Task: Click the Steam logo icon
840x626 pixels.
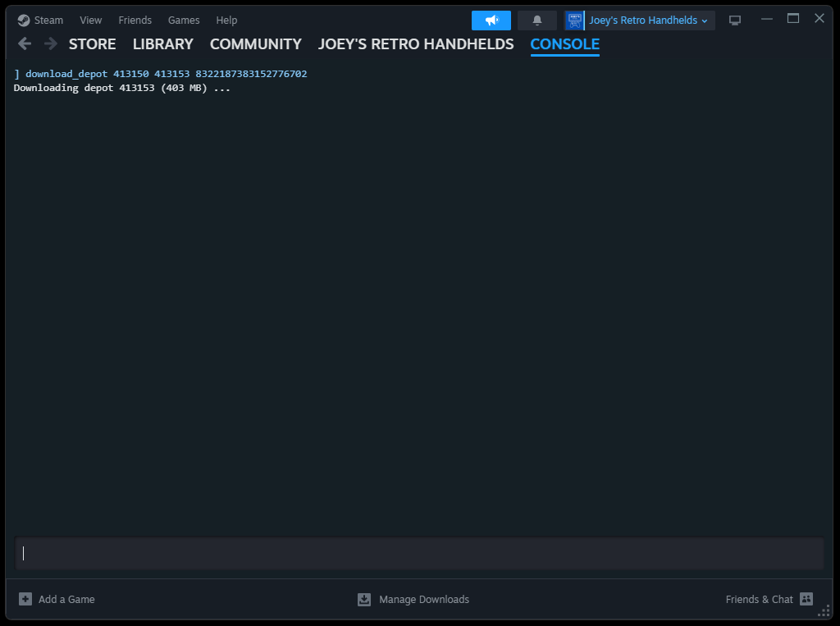Action: 24,21
